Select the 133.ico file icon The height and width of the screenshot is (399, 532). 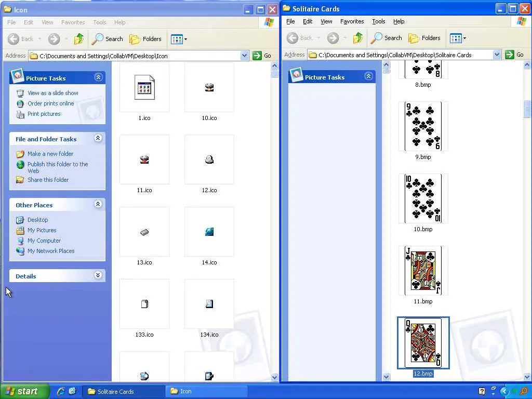(x=144, y=304)
